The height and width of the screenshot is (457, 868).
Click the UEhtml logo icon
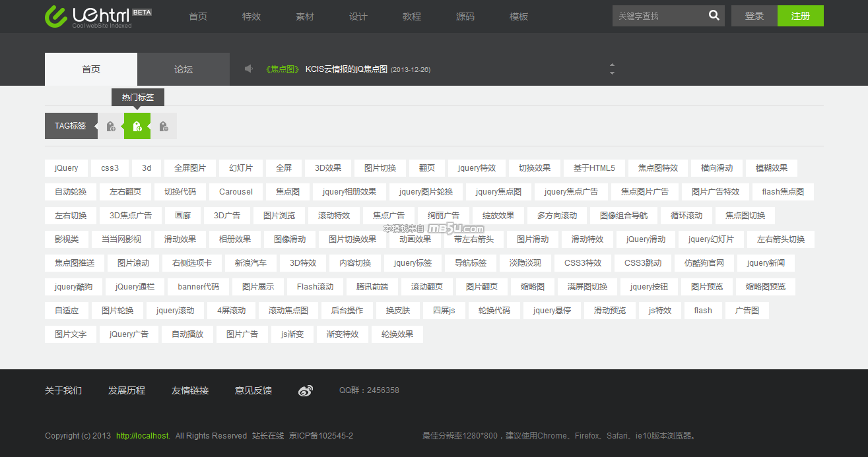pos(56,16)
